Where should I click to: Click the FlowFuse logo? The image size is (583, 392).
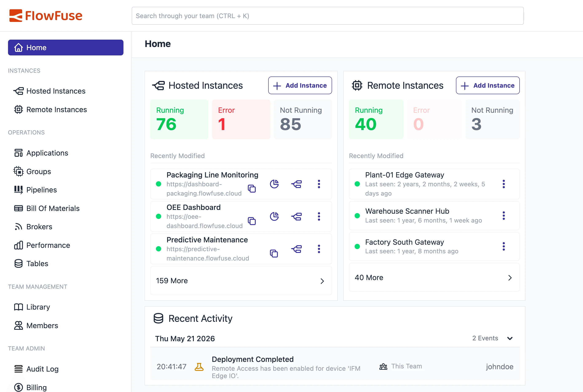click(x=46, y=16)
